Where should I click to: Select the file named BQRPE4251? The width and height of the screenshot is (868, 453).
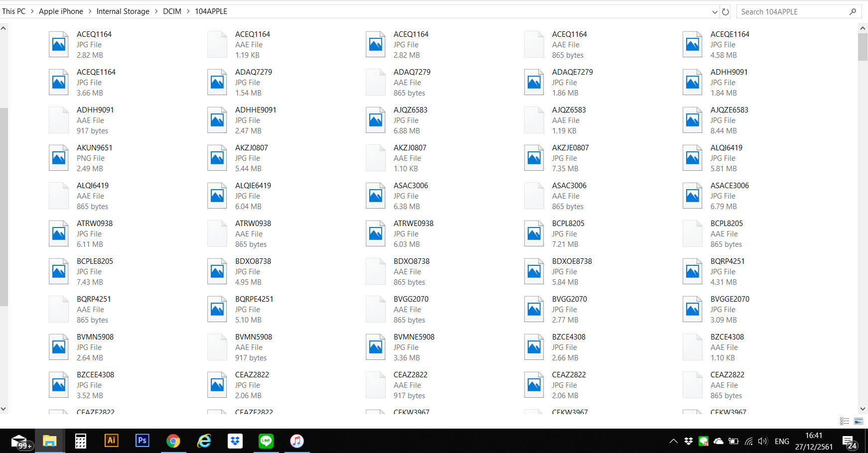(241, 309)
